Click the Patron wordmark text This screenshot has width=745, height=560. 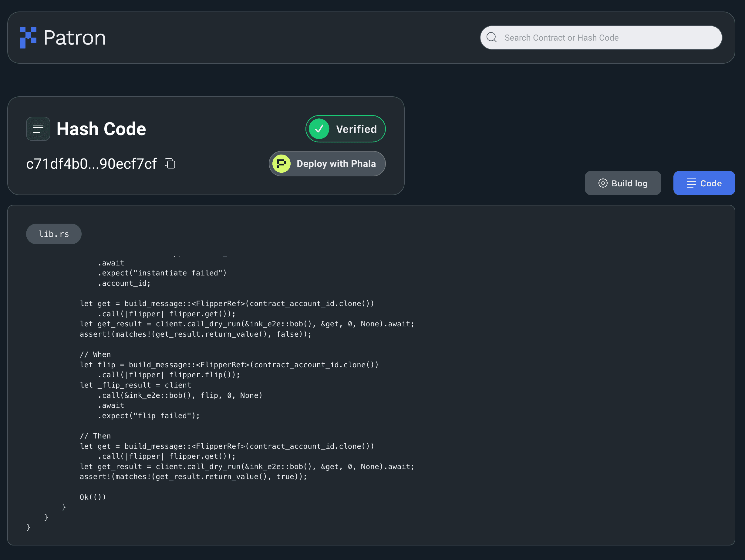74,38
